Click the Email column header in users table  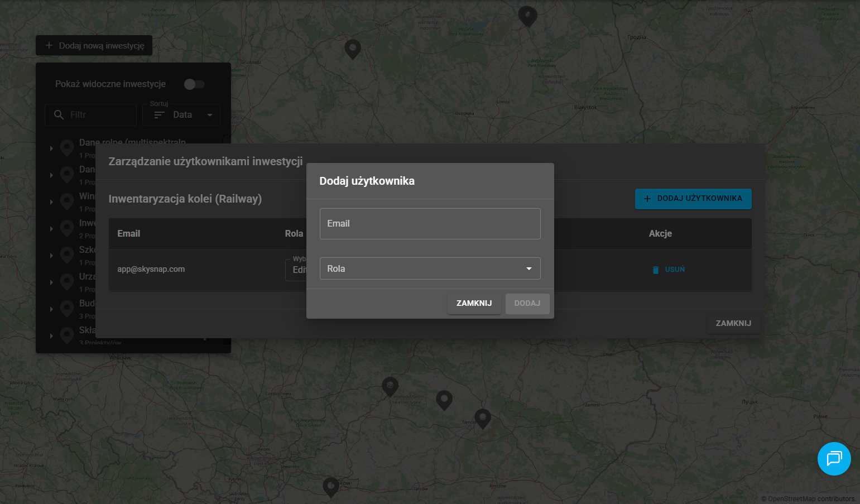(129, 234)
